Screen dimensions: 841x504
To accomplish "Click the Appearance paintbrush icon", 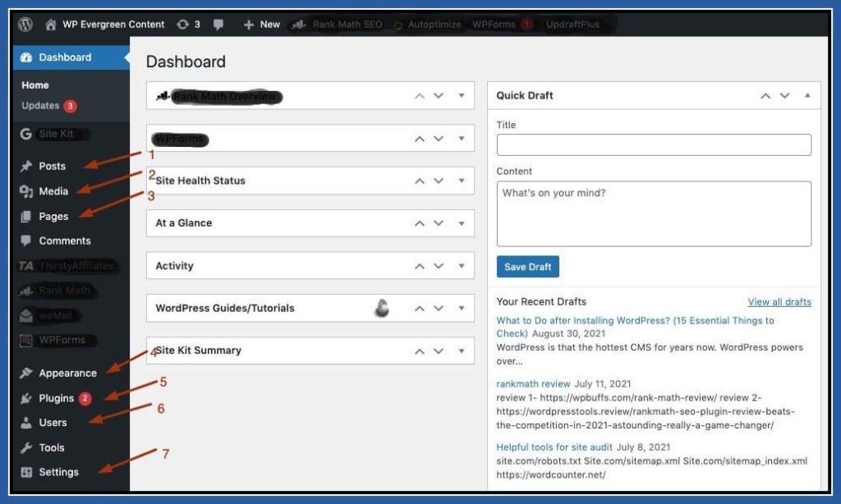I will pyautogui.click(x=25, y=373).
